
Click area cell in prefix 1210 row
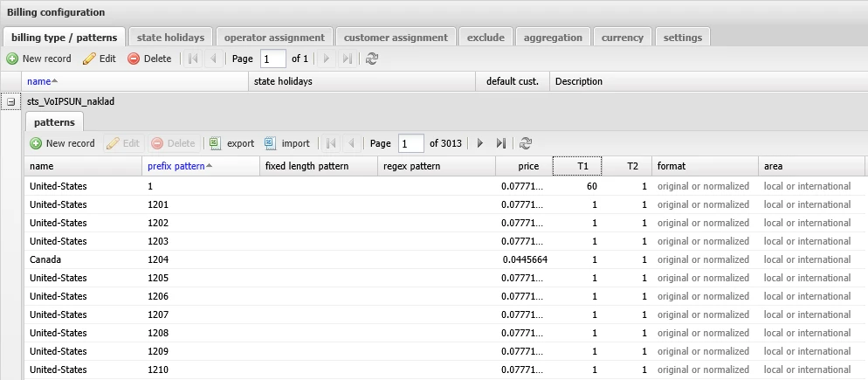(x=811, y=370)
